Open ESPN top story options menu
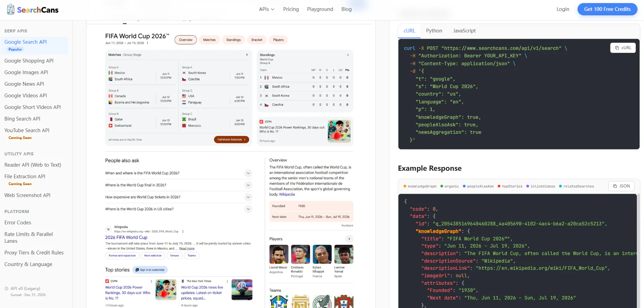The width and height of the screenshot is (644, 308). pyautogui.click(x=151, y=281)
